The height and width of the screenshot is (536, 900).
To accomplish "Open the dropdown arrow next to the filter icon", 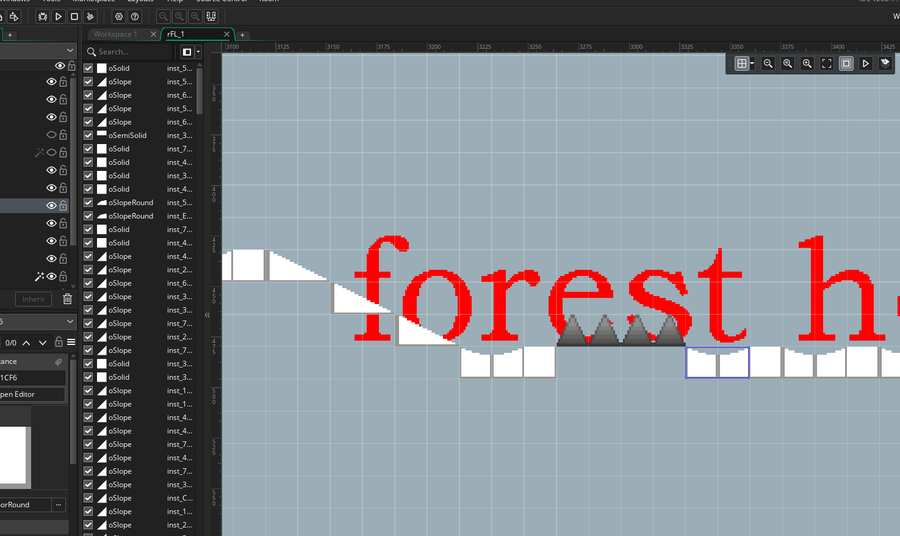I will pos(198,52).
